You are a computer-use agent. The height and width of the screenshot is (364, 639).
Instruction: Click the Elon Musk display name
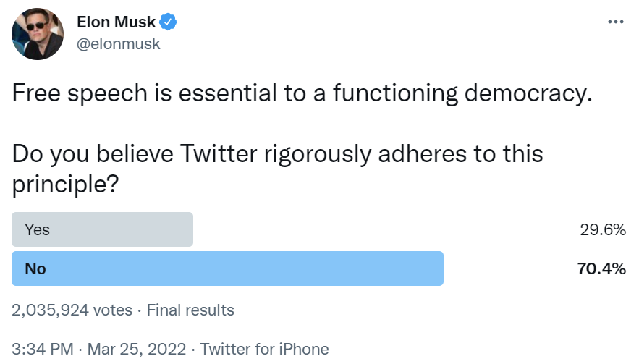(116, 22)
